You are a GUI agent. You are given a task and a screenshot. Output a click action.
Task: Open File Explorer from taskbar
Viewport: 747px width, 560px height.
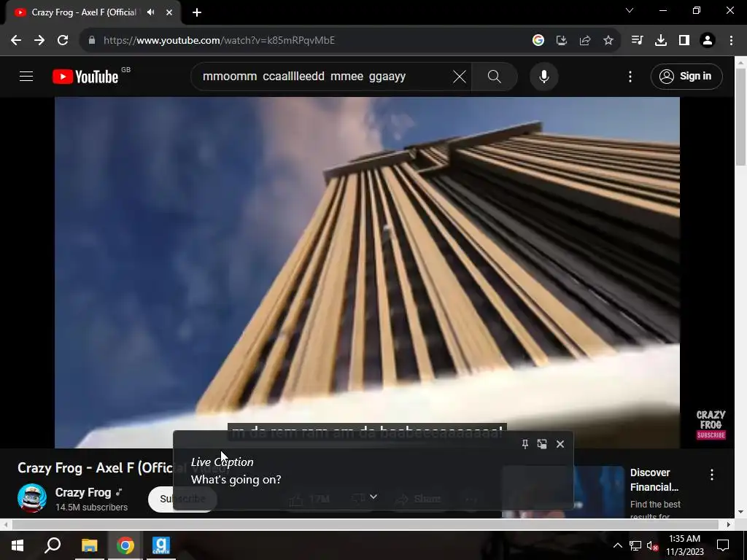click(89, 545)
